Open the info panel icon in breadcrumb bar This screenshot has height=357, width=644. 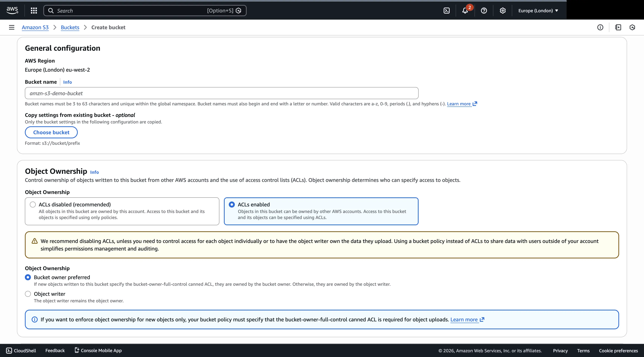pyautogui.click(x=600, y=27)
